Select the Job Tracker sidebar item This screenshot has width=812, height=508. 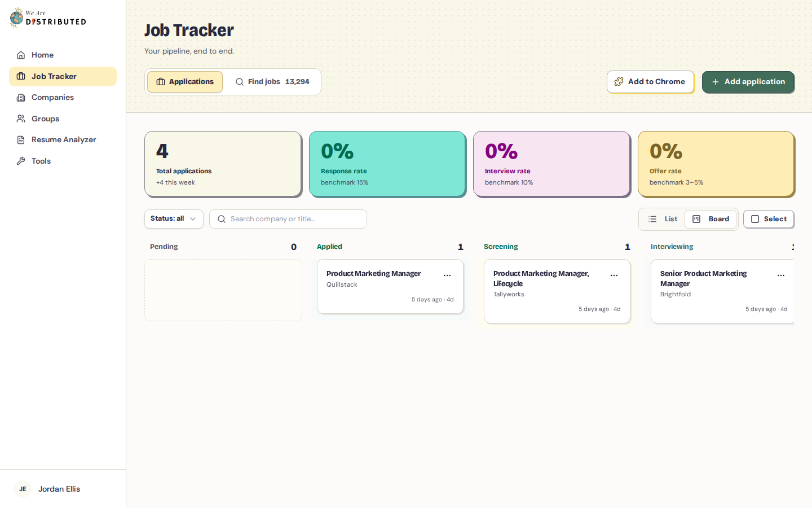point(63,76)
